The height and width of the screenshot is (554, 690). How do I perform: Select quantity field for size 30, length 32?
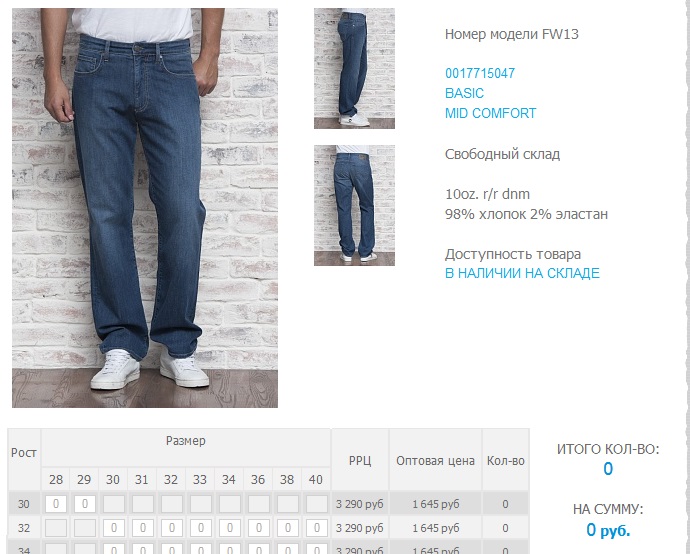click(x=114, y=528)
